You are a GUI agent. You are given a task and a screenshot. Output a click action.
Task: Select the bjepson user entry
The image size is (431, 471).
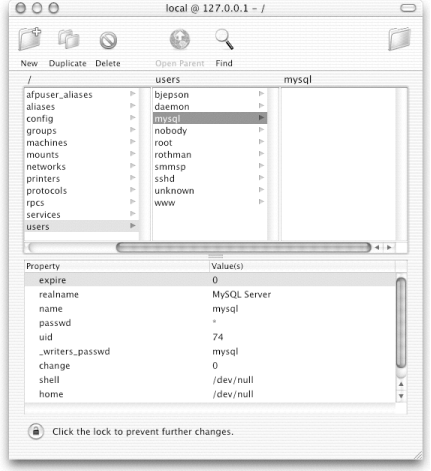(210, 95)
